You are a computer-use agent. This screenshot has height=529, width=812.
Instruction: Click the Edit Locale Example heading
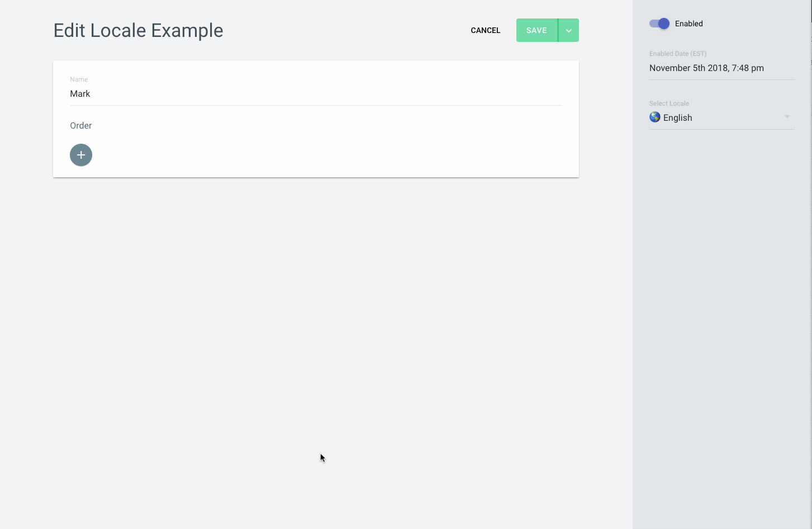138,30
